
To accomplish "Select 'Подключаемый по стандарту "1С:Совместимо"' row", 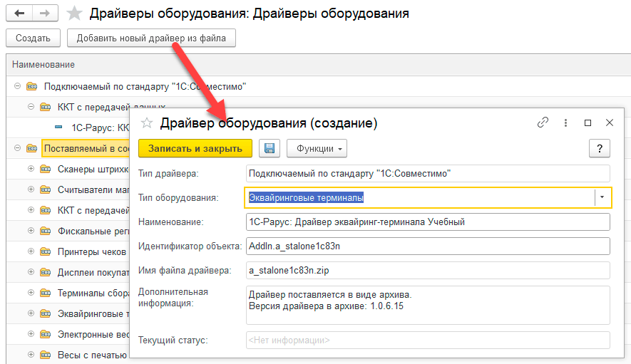I will click(318, 86).
